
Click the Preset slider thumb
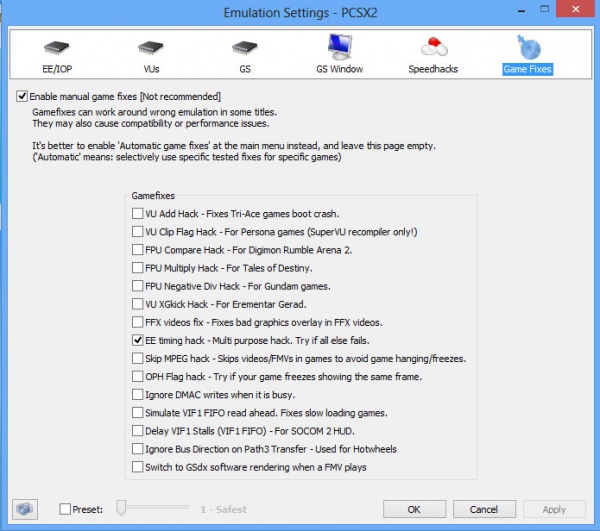point(121,508)
